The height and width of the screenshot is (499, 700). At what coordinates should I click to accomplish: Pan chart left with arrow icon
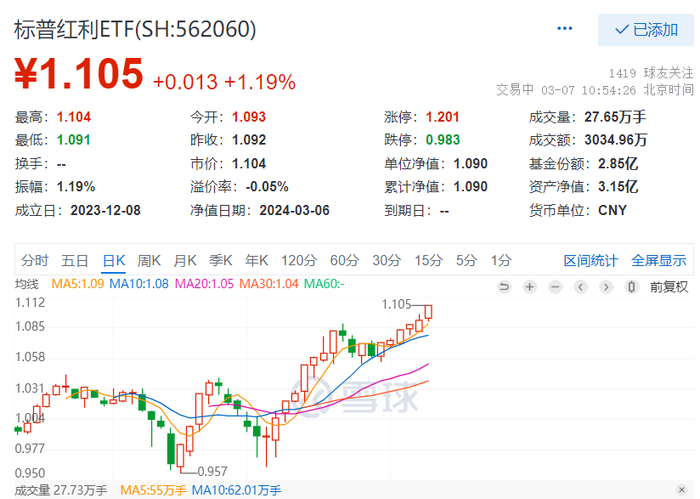tap(580, 287)
